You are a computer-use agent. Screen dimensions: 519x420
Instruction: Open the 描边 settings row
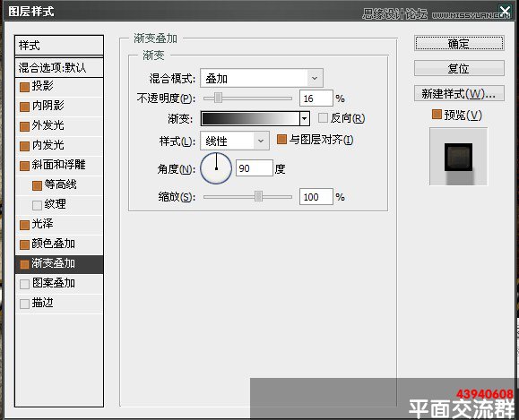point(59,304)
